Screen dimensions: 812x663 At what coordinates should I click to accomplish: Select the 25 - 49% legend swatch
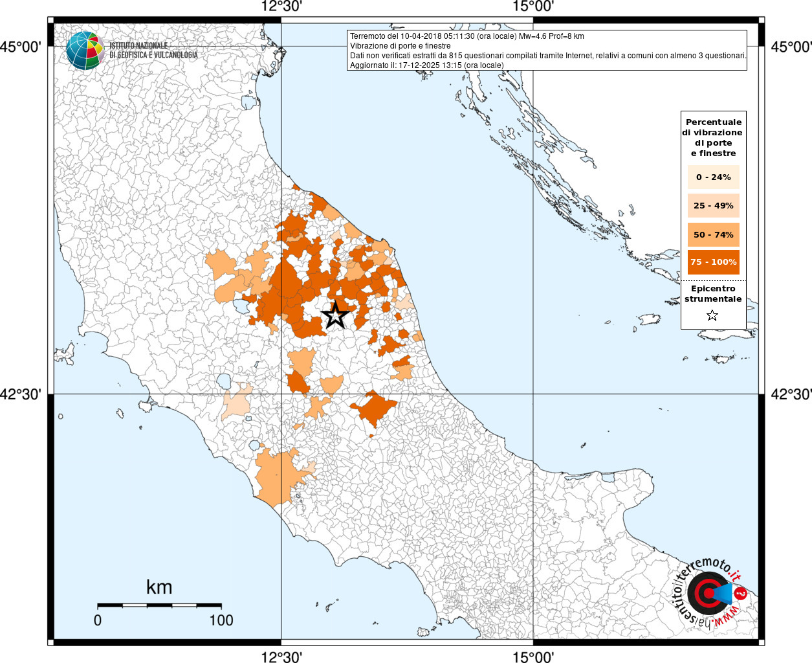pyautogui.click(x=714, y=205)
